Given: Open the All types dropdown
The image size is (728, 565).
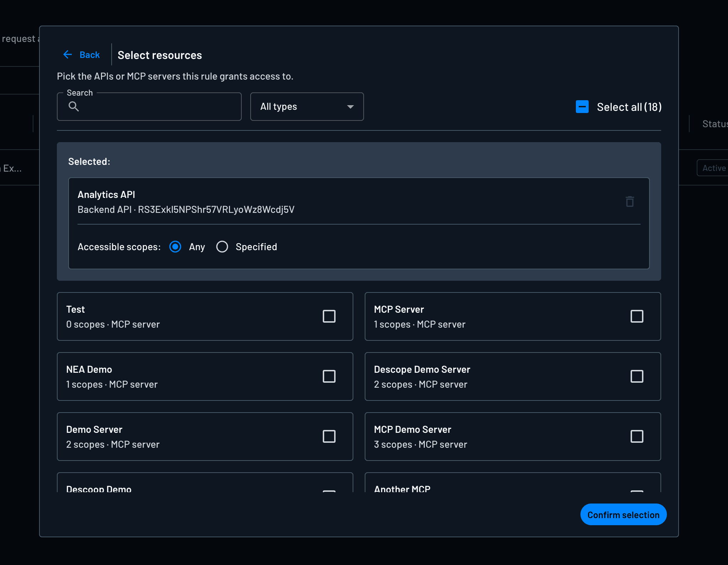Looking at the screenshot, I should [x=307, y=107].
